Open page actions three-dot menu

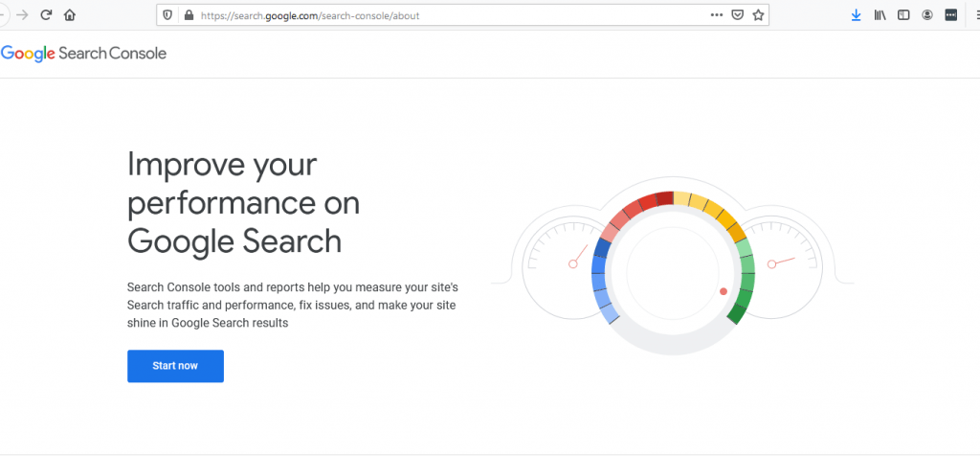click(716, 15)
